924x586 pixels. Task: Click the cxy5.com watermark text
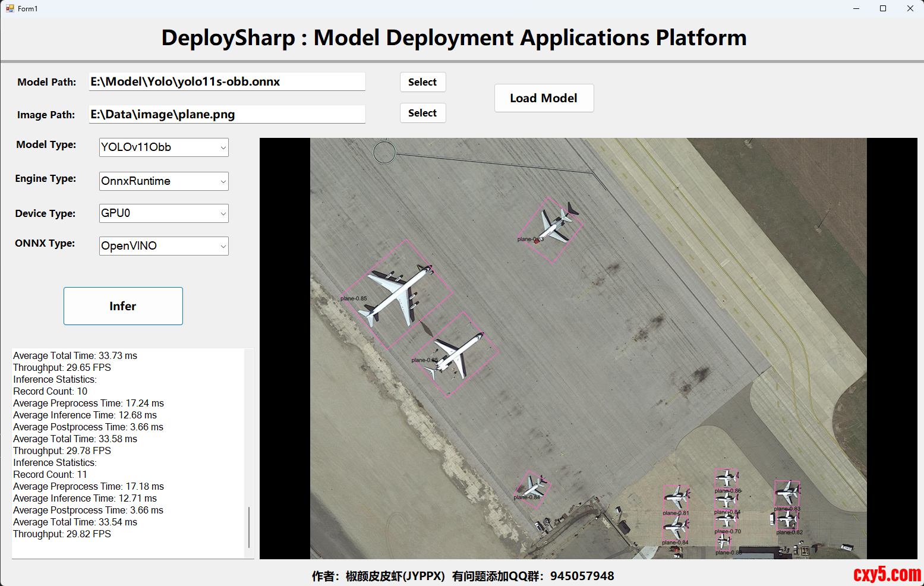[887, 574]
